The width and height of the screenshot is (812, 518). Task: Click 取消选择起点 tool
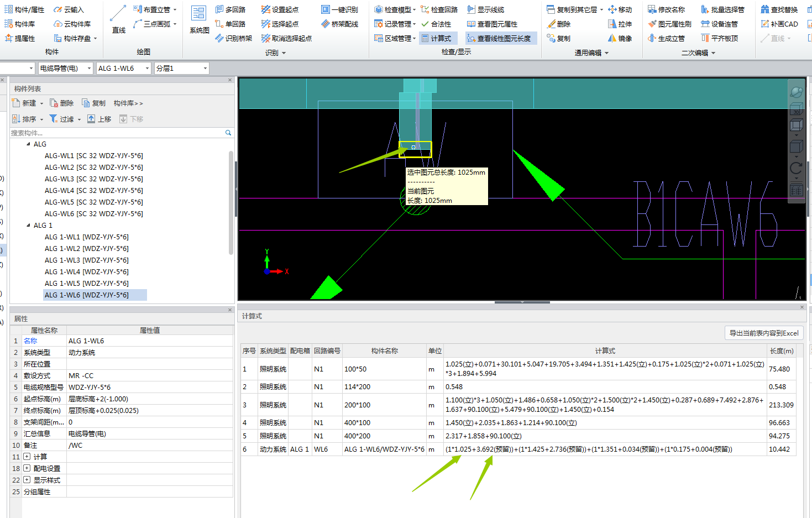tap(287, 38)
